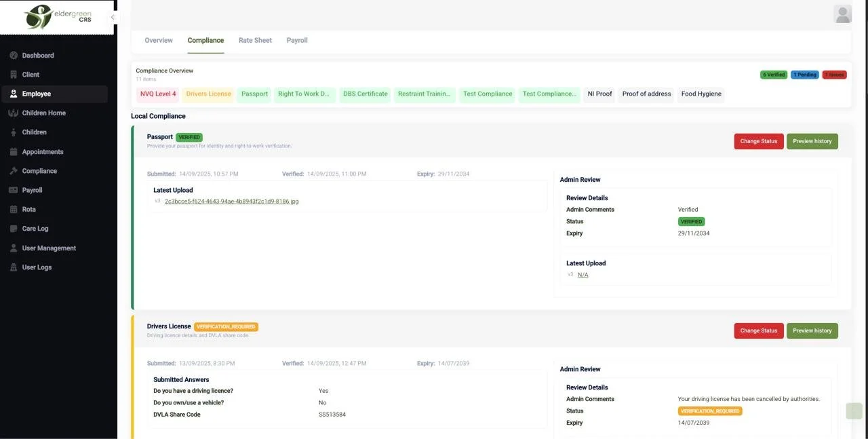
Task: Select the Drivers License chip
Action: point(209,94)
